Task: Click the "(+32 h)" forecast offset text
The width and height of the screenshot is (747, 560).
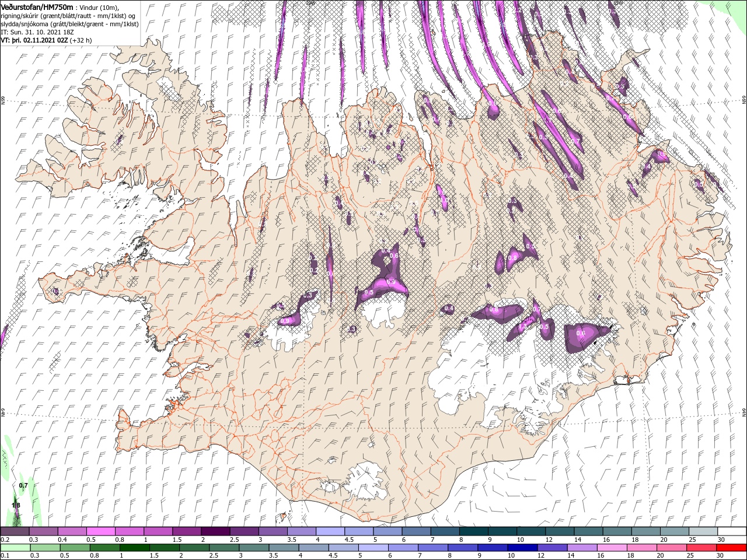Action: click(81, 40)
